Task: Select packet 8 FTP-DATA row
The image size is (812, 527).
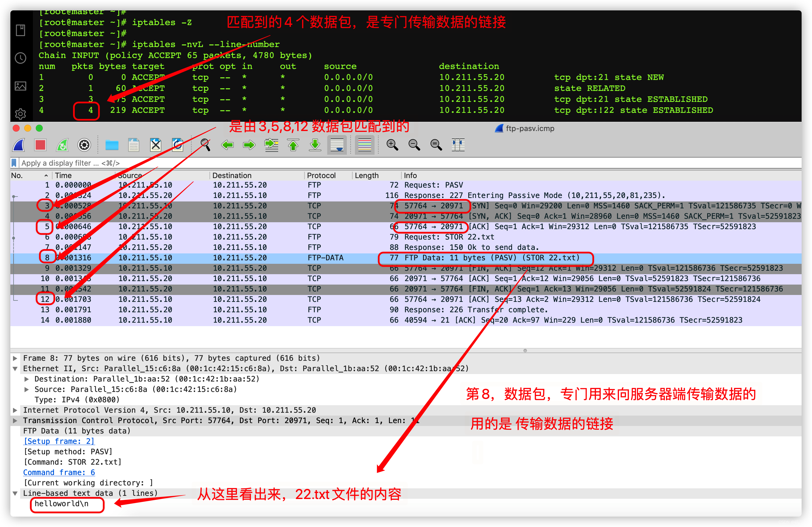Action: pos(406,258)
